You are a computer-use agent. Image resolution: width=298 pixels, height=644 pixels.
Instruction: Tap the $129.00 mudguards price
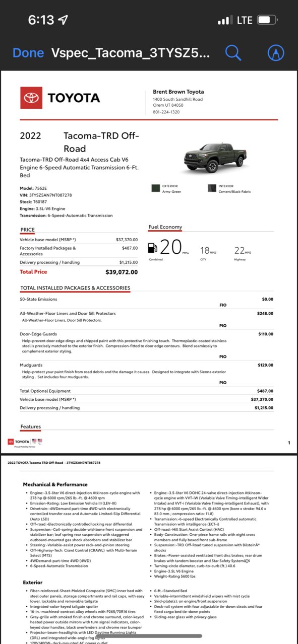[x=265, y=365]
